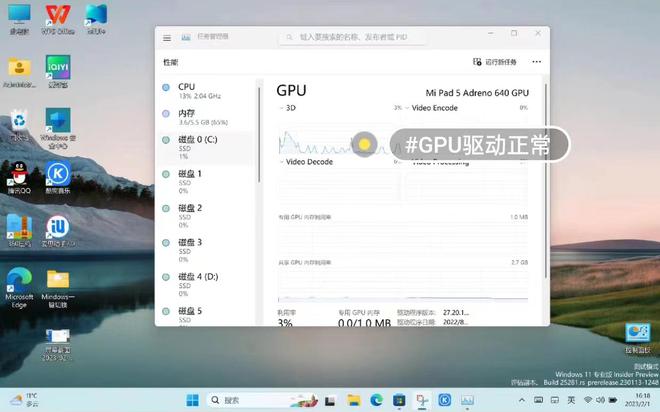Click the taskbar search box
Image resolution: width=660 pixels, height=412 pixels.
point(263,400)
